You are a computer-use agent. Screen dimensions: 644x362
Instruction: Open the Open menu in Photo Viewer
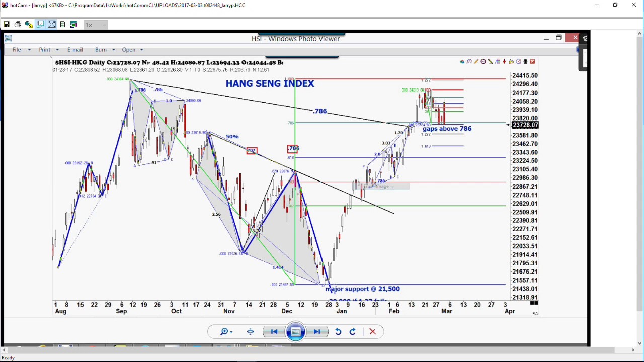point(129,50)
